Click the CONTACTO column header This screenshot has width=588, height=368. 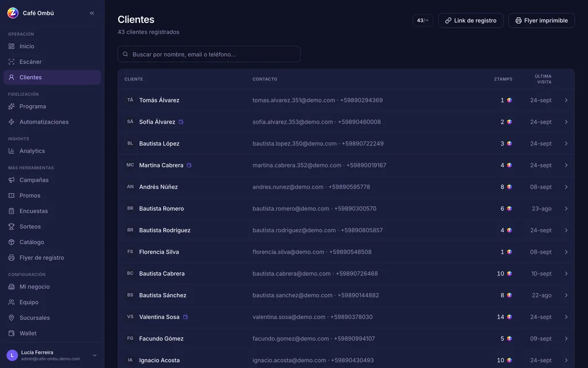tap(265, 79)
